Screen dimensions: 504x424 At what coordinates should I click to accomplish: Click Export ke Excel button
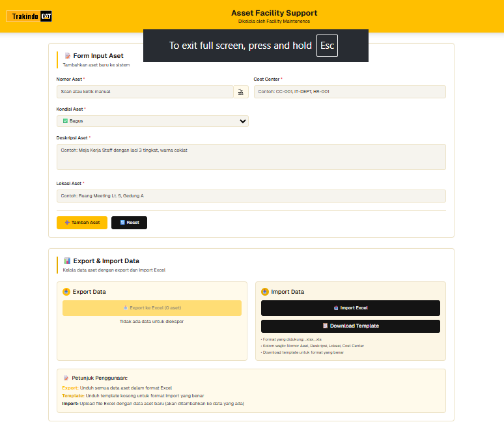(152, 308)
